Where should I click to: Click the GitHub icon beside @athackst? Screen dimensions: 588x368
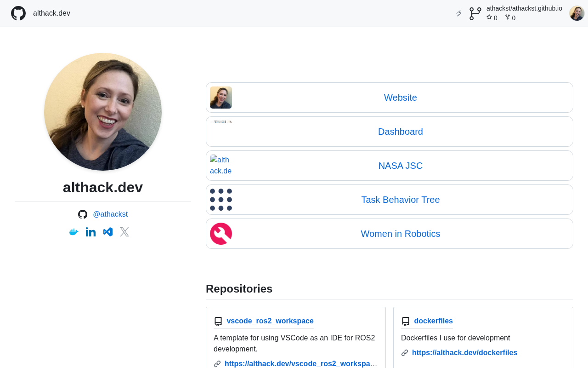click(x=83, y=214)
